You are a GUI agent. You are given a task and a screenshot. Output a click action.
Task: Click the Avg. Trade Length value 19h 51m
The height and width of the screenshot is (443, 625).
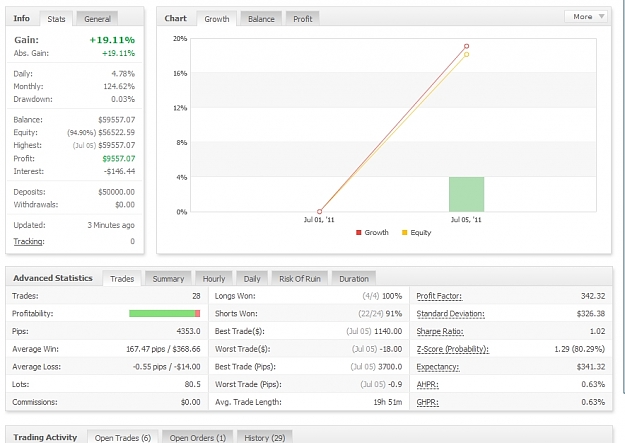(x=387, y=402)
